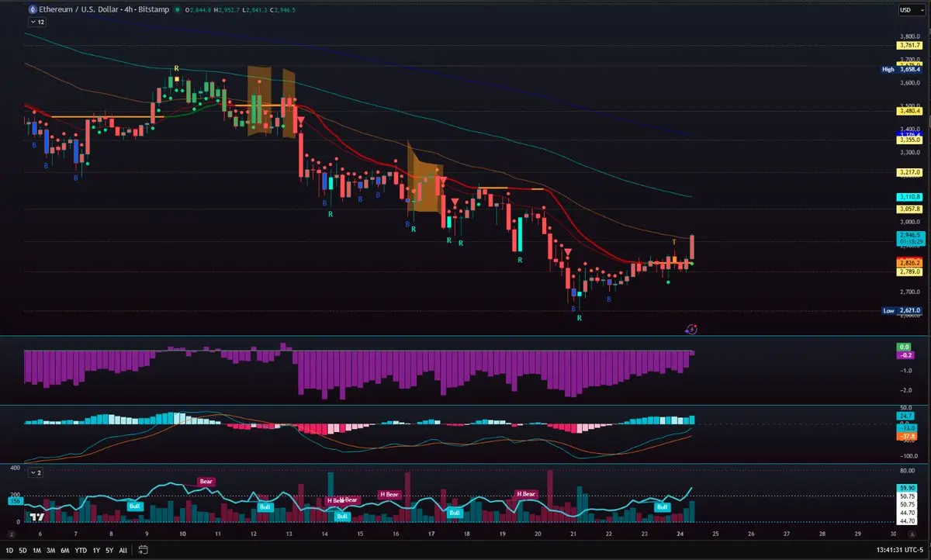Click the 3,057.8 yellow price label
This screenshot has width=931, height=560.
pos(909,209)
